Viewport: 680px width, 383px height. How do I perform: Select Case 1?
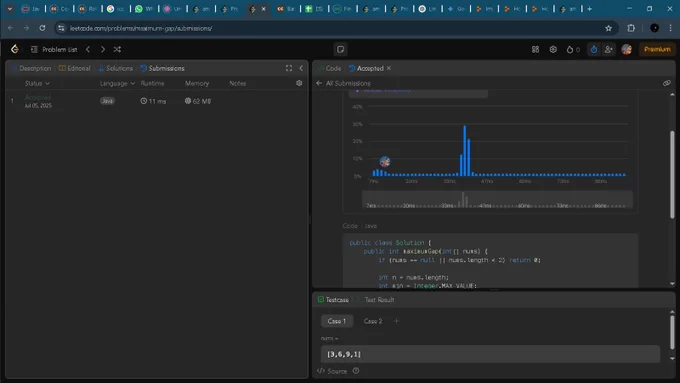coord(337,321)
